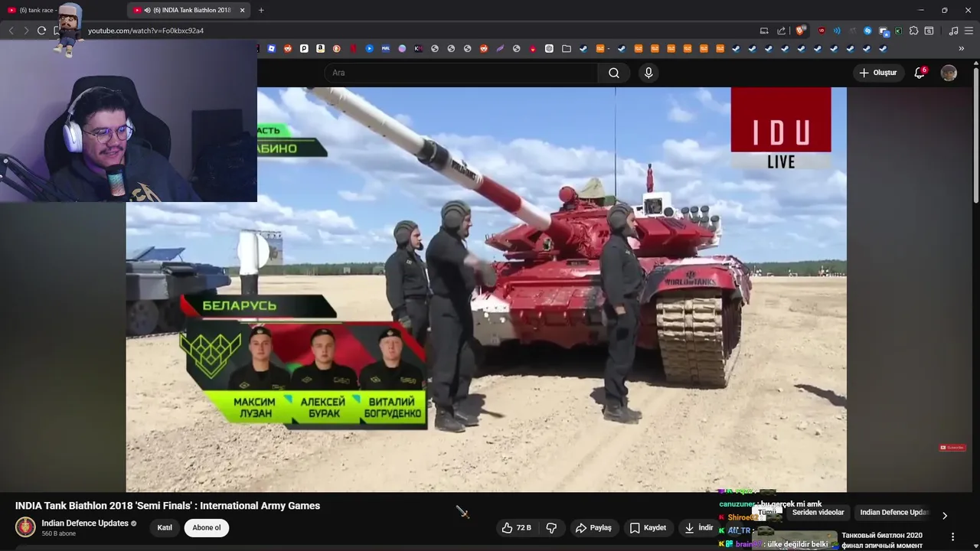Click the install/cast screen icon in address bar
The height and width of the screenshot is (551, 980).
[x=764, y=31]
